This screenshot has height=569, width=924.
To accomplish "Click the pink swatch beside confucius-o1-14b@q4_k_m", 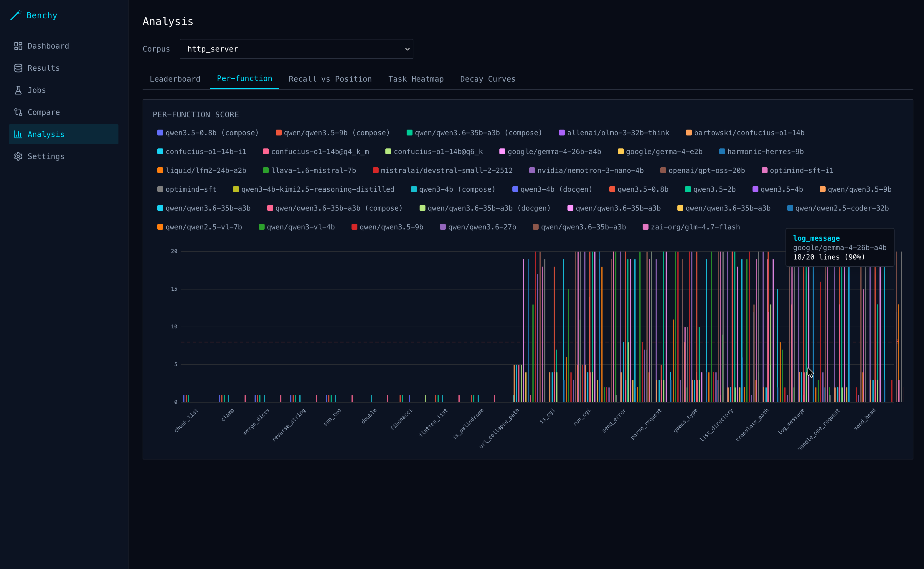I will pos(266,152).
